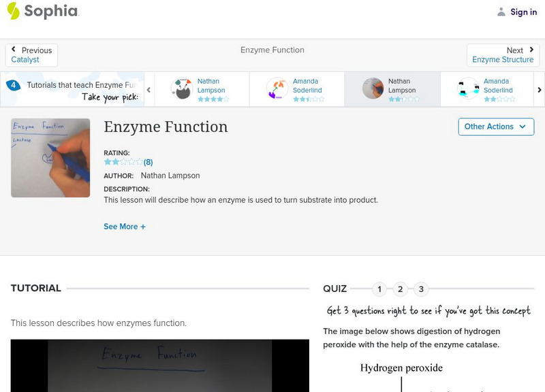This screenshot has width=545, height=392.
Task: Click the star rating for Enzyme Function
Action: coord(123,162)
